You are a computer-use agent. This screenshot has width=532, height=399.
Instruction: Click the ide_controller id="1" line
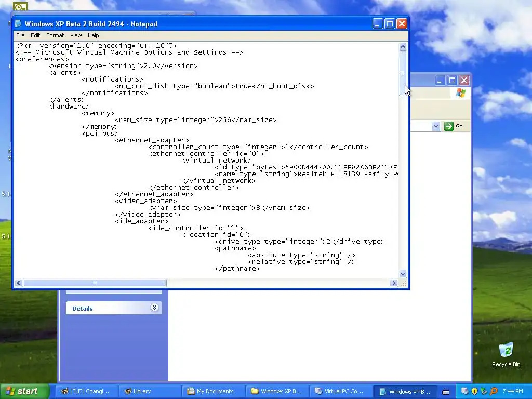coord(196,228)
